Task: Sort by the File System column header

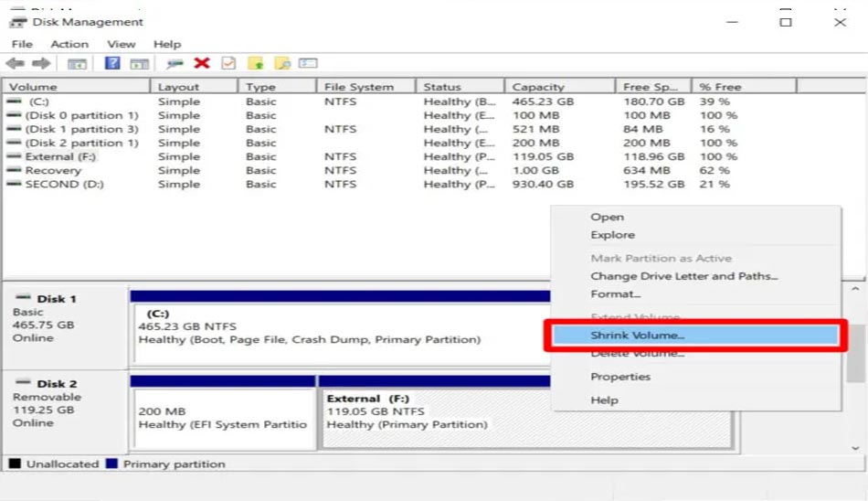Action: coord(359,87)
